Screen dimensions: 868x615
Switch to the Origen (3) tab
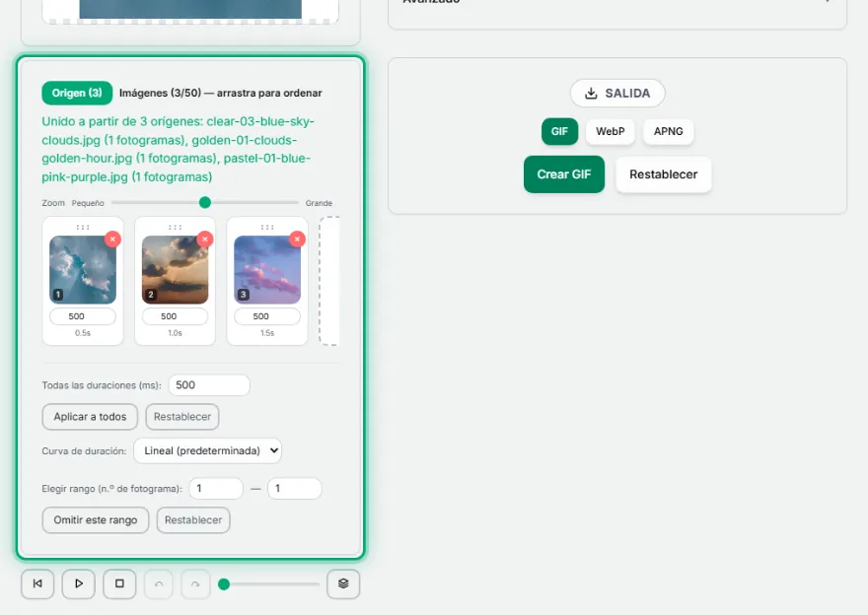77,93
